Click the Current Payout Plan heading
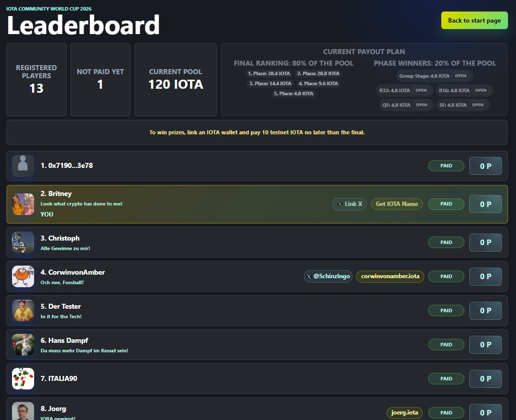 coord(364,52)
